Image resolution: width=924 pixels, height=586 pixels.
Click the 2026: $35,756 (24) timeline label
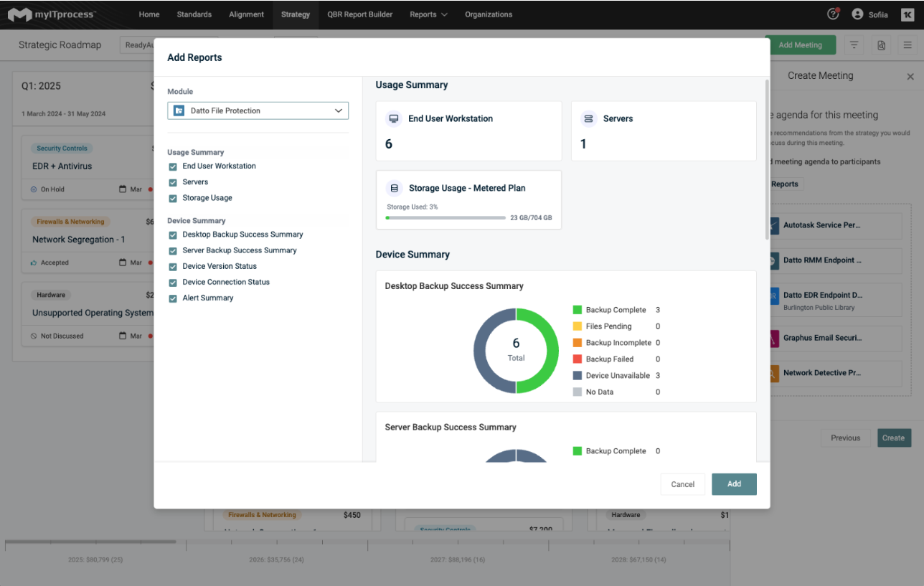pyautogui.click(x=276, y=559)
